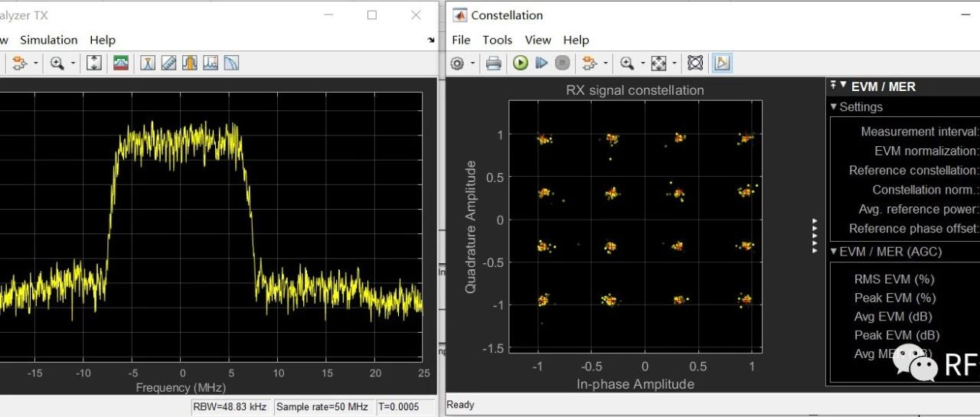Click the T=0.0005 status entry

(398, 407)
